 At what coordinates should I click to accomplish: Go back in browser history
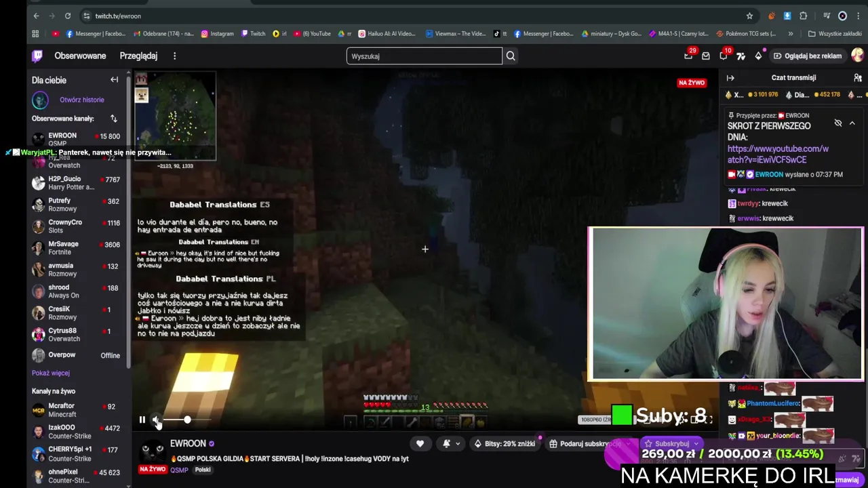pyautogui.click(x=36, y=16)
